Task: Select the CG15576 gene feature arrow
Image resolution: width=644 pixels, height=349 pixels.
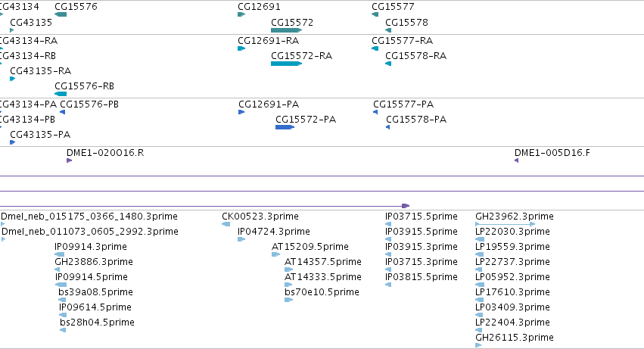Action: 61,14
